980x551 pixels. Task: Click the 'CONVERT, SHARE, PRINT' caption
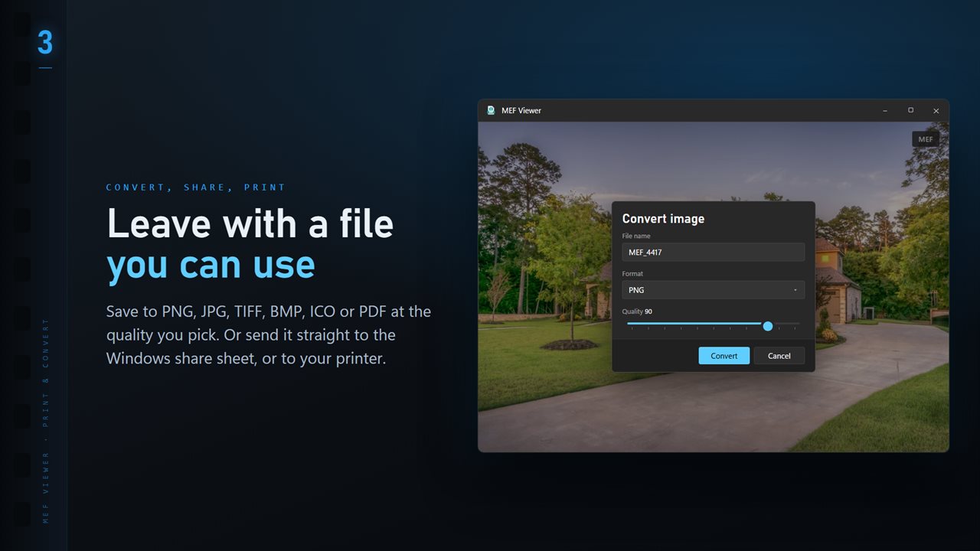pyautogui.click(x=196, y=187)
